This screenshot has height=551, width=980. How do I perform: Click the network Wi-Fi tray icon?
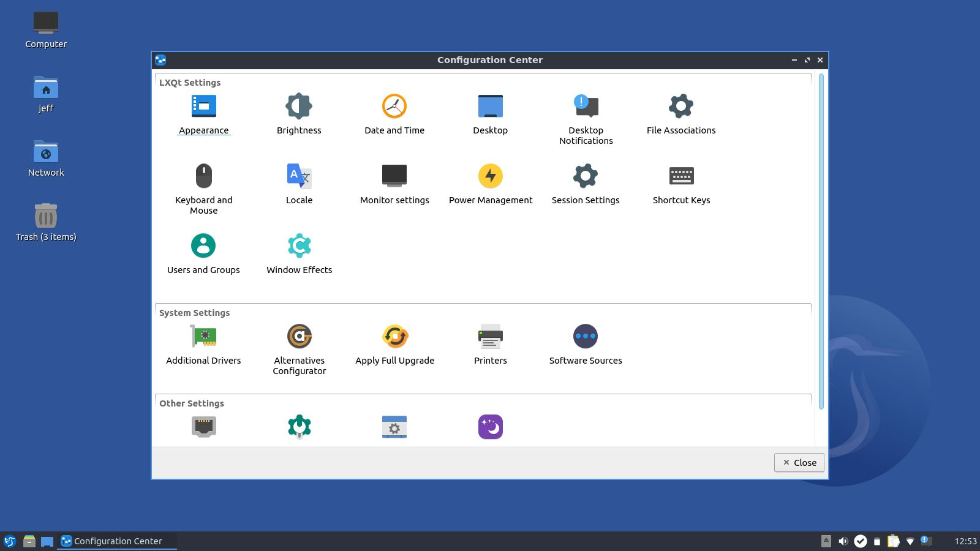tap(910, 541)
